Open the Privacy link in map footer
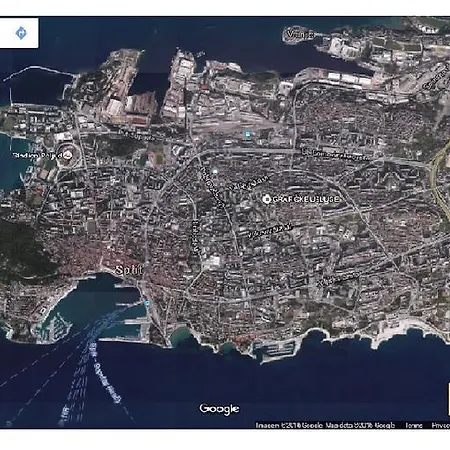 pos(441,425)
